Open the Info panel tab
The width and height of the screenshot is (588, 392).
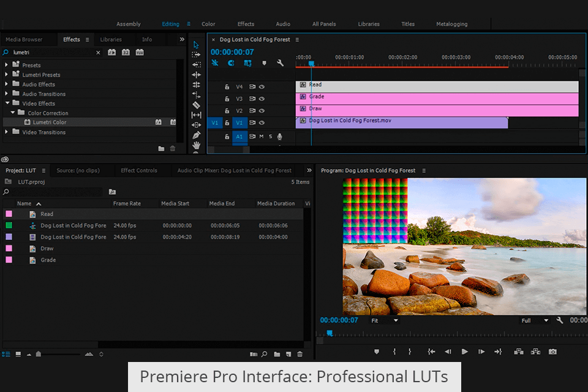pyautogui.click(x=147, y=39)
